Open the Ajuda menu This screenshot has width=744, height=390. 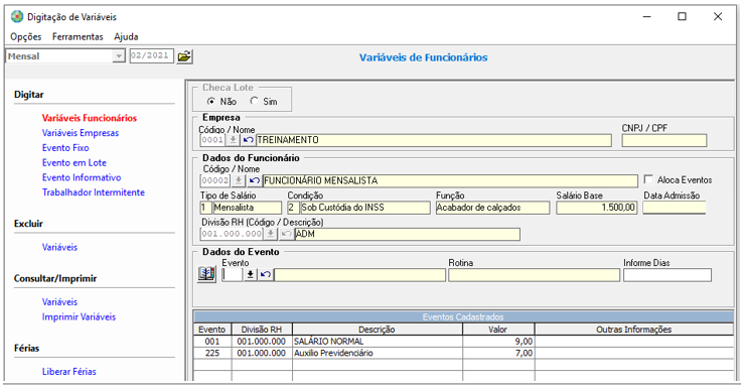tap(126, 37)
